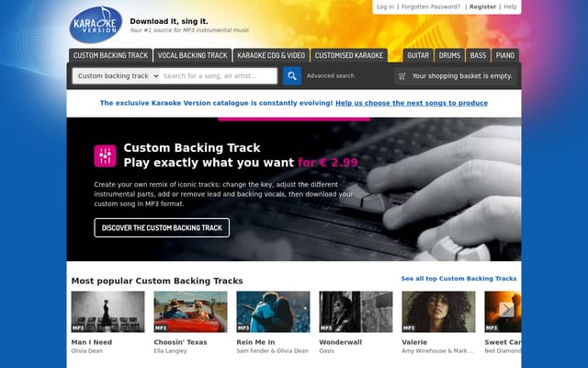The height and width of the screenshot is (368, 588).
Task: Click the Choosin' Texas song title
Action: tap(180, 342)
